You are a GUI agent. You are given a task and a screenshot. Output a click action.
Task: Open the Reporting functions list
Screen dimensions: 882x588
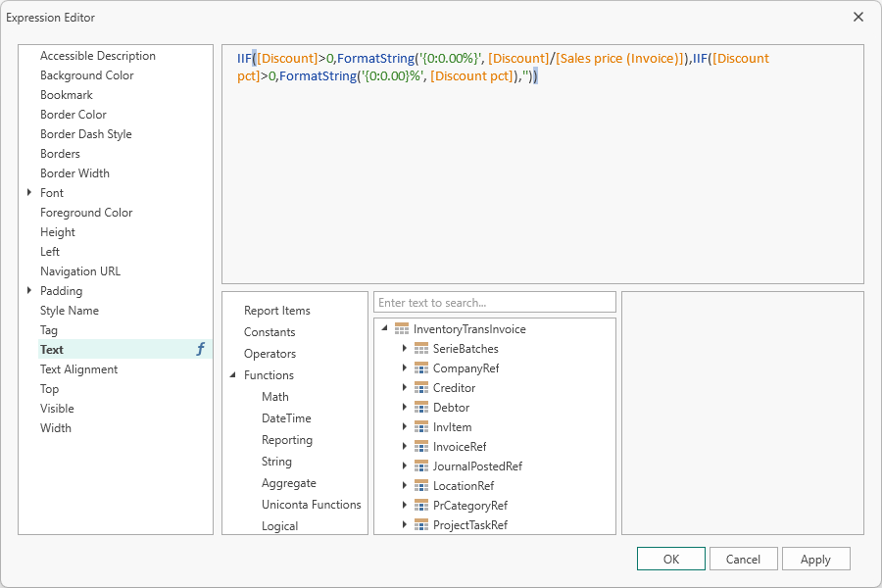click(x=287, y=440)
